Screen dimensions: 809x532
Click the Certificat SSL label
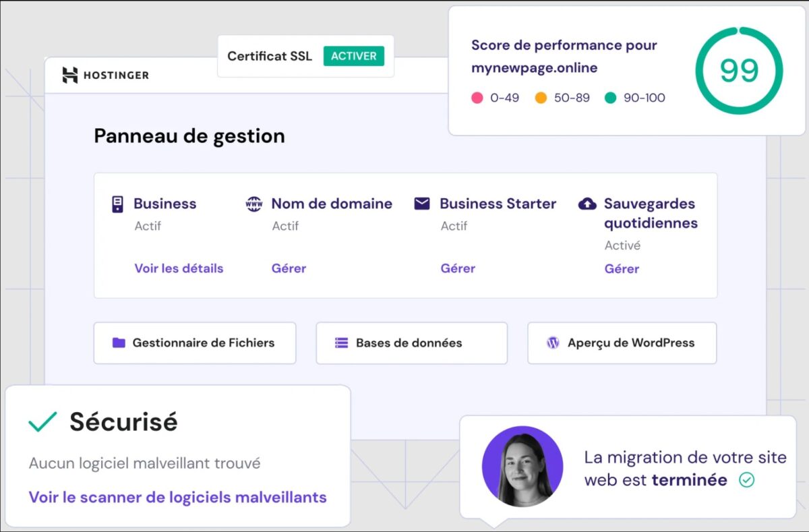(270, 57)
